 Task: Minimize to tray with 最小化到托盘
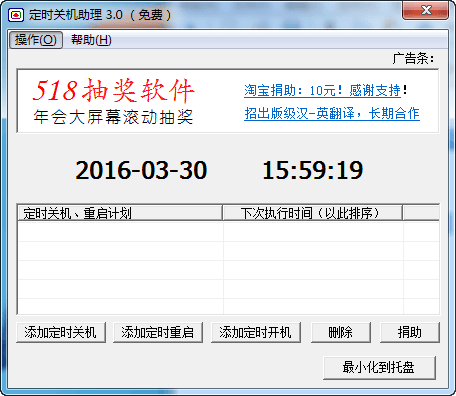point(379,368)
